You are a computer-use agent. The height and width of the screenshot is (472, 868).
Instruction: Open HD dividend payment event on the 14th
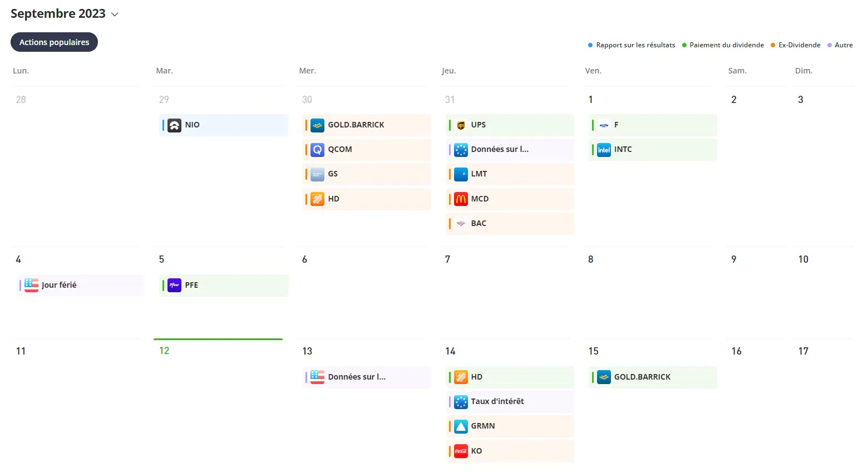click(x=510, y=377)
